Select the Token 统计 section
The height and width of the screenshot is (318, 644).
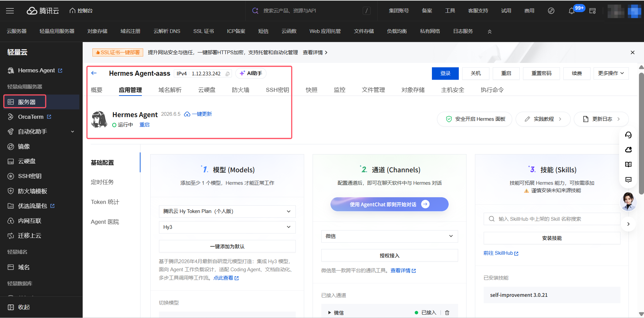[105, 202]
